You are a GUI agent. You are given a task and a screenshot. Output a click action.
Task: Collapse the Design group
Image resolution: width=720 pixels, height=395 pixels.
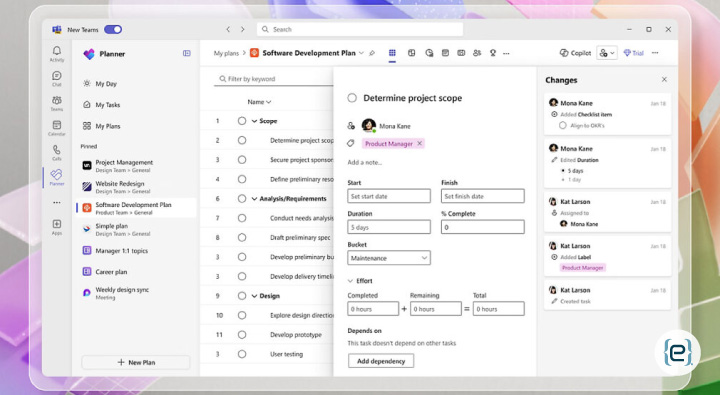tap(254, 296)
